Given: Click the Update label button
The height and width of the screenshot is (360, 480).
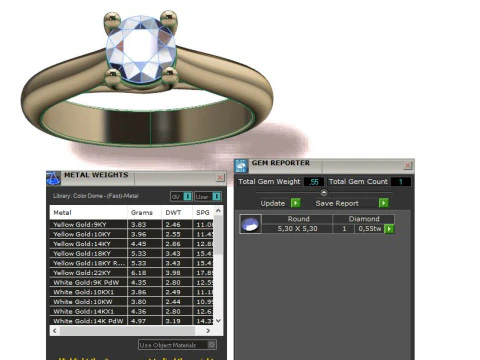Looking at the screenshot, I should [x=273, y=203].
